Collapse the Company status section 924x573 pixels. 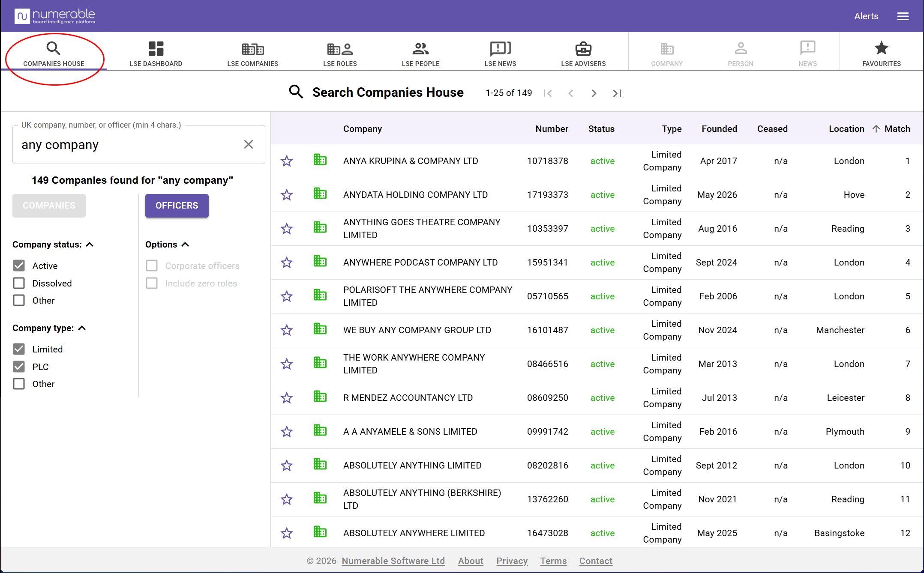90,245
